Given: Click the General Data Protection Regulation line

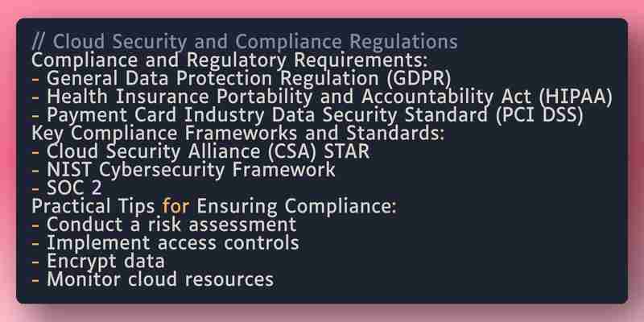Looking at the screenshot, I should [x=241, y=78].
